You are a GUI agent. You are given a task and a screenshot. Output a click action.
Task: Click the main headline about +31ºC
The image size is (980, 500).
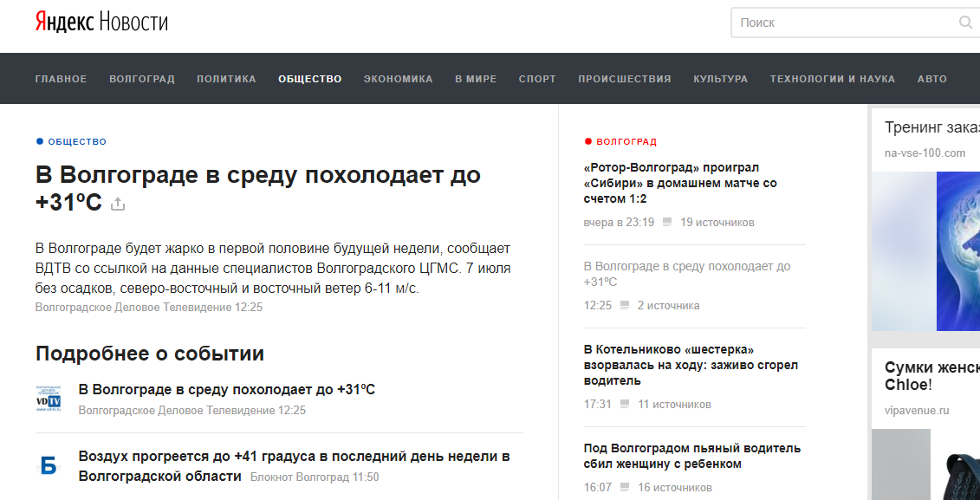(257, 188)
